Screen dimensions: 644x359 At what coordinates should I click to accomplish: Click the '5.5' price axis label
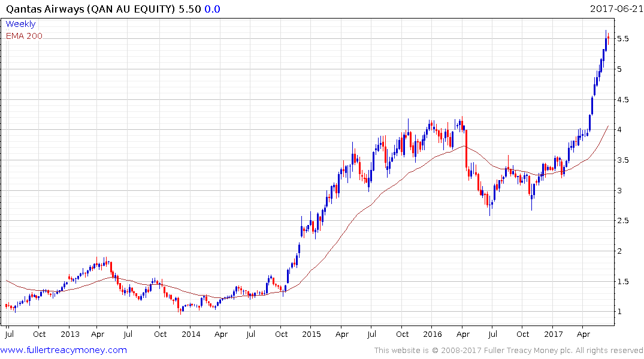[622, 38]
